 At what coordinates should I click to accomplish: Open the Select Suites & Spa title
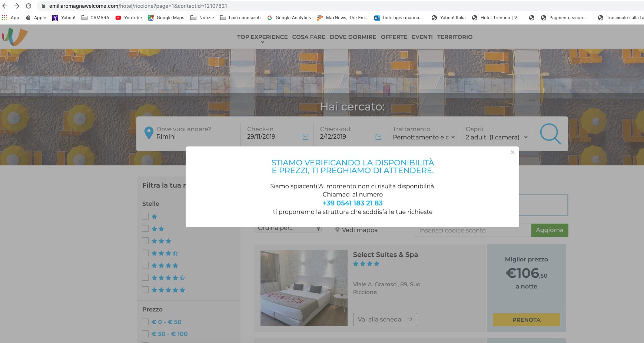(x=385, y=254)
